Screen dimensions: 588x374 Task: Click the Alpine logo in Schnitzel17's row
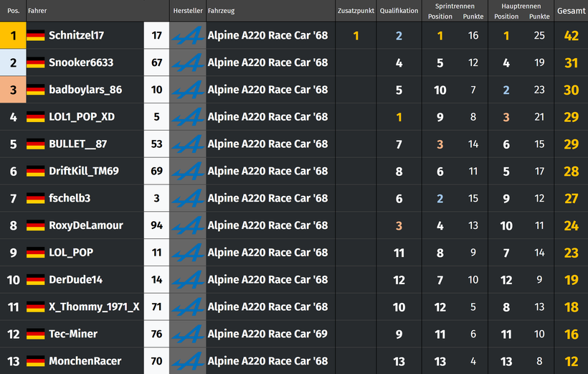pyautogui.click(x=187, y=35)
